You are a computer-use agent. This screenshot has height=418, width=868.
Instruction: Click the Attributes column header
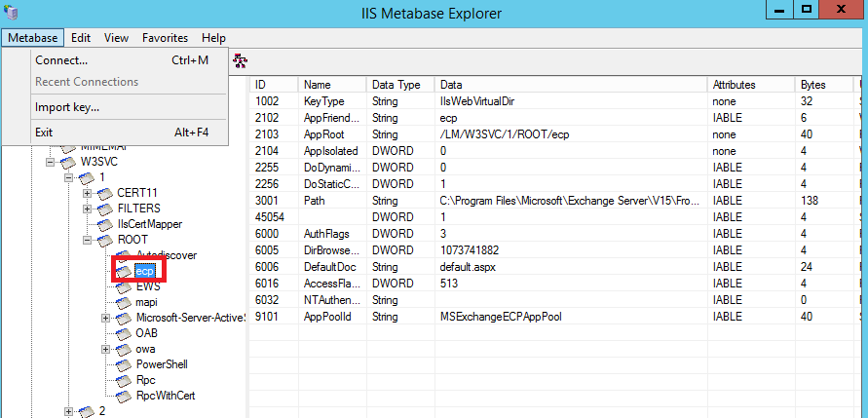(734, 85)
